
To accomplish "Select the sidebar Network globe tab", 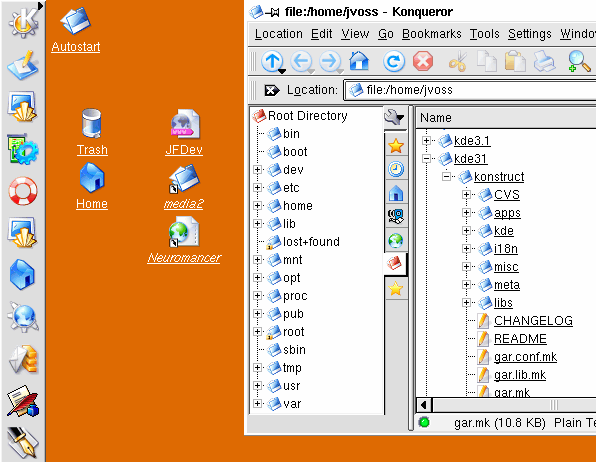I will 396,240.
